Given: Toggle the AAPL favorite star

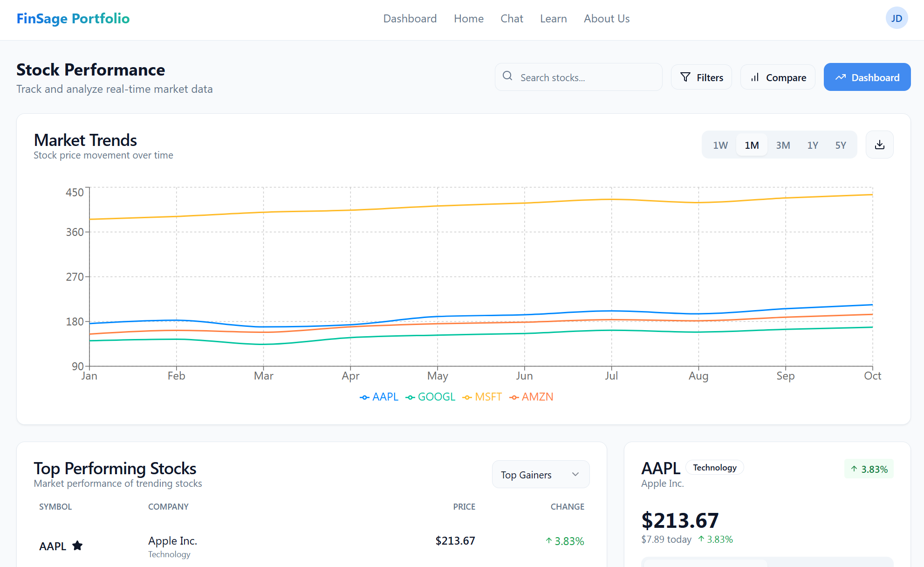Looking at the screenshot, I should (77, 546).
